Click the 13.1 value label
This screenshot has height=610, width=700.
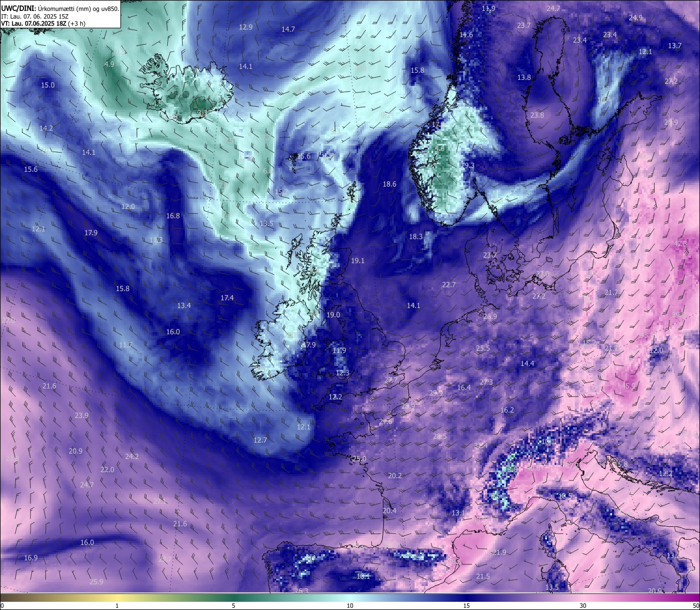point(458,513)
